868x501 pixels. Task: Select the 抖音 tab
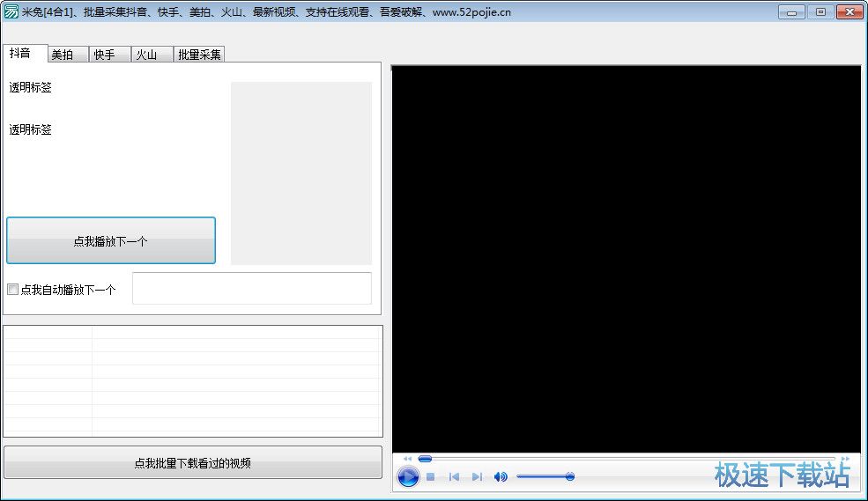click(x=20, y=53)
